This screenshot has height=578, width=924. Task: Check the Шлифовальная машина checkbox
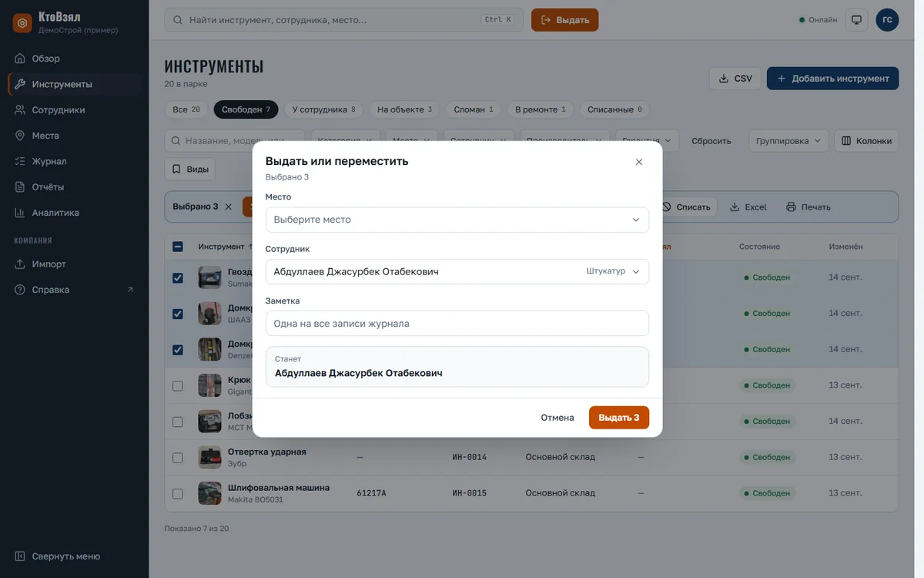[x=178, y=493]
